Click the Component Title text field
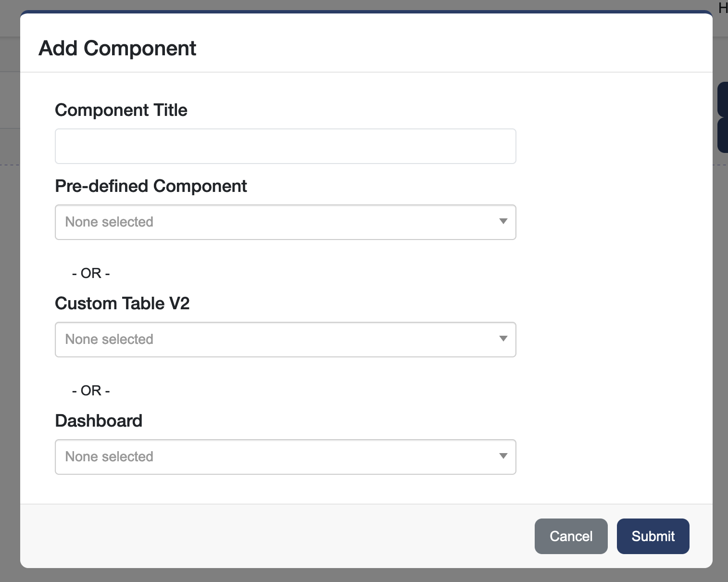 [285, 146]
